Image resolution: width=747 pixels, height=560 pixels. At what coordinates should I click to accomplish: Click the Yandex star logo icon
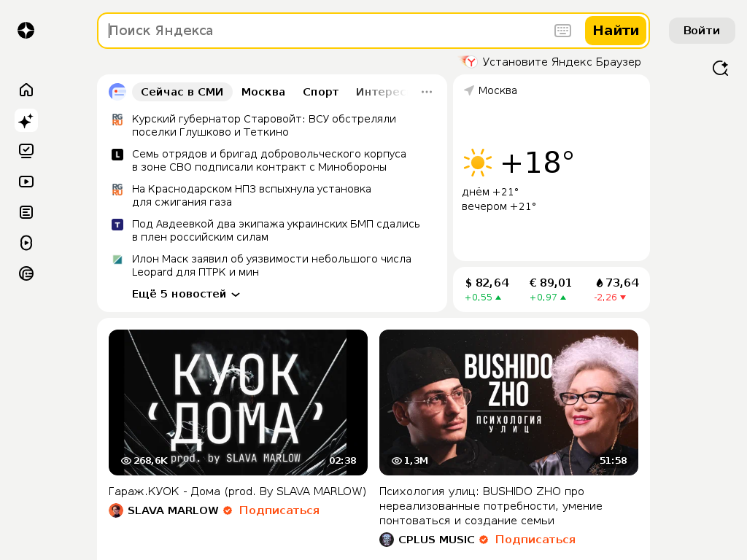[26, 31]
